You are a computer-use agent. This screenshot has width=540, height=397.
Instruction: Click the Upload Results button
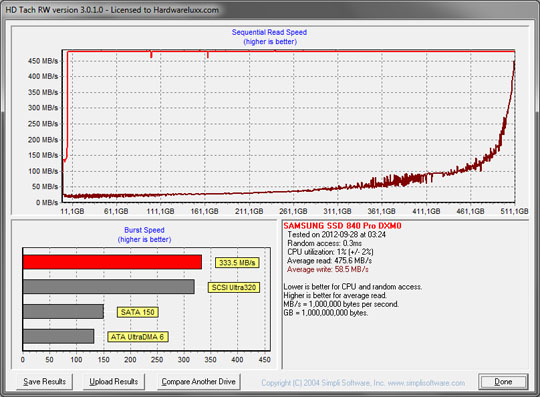(114, 382)
